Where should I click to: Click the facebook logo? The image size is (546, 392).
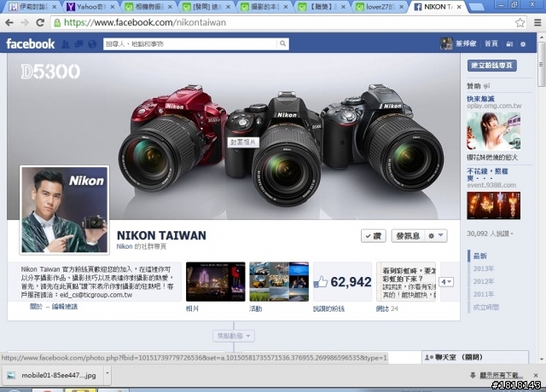pos(31,43)
